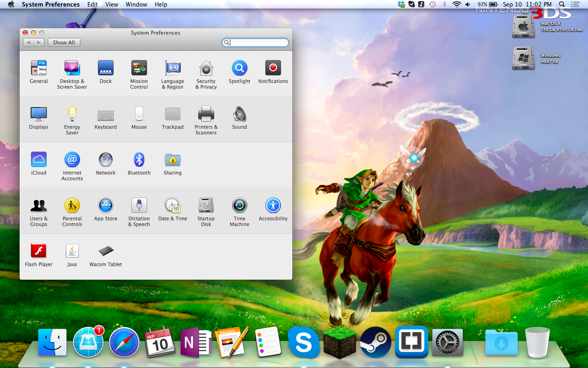
Task: Open the Notifications preferences pane
Action: coord(273,72)
